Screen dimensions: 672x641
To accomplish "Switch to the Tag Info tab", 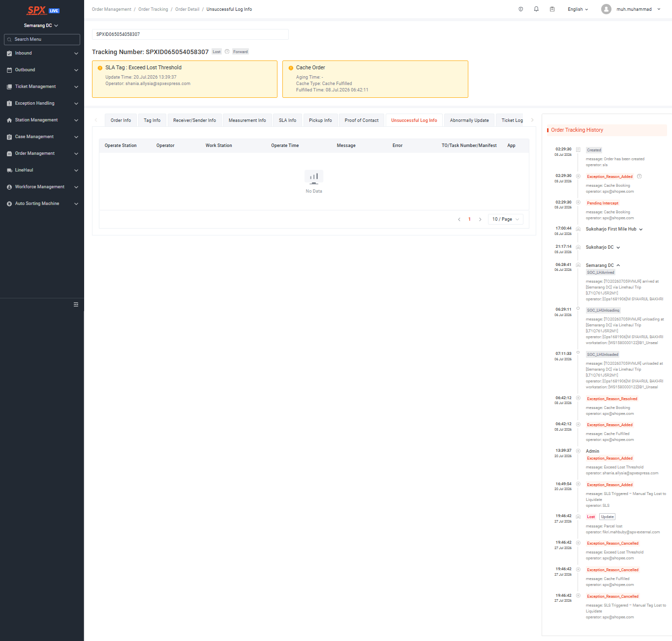I will pyautogui.click(x=152, y=120).
